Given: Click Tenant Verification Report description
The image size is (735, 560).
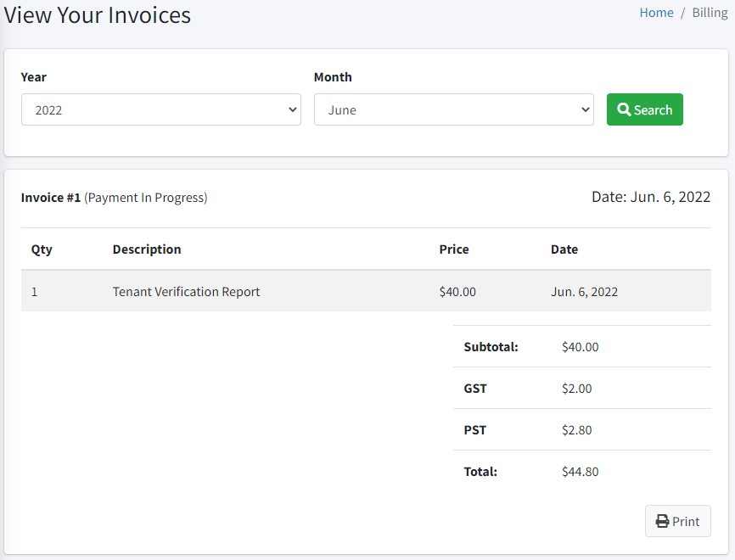Looking at the screenshot, I should (x=186, y=292).
